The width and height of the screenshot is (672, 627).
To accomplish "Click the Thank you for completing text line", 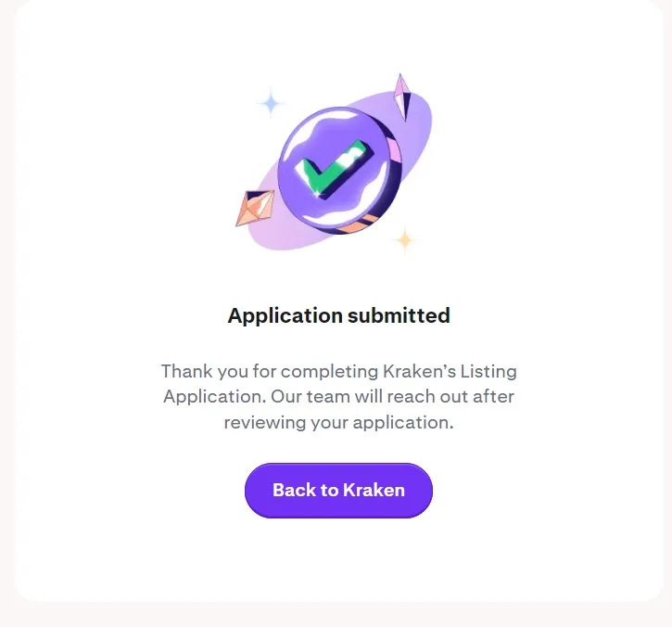I will (338, 371).
